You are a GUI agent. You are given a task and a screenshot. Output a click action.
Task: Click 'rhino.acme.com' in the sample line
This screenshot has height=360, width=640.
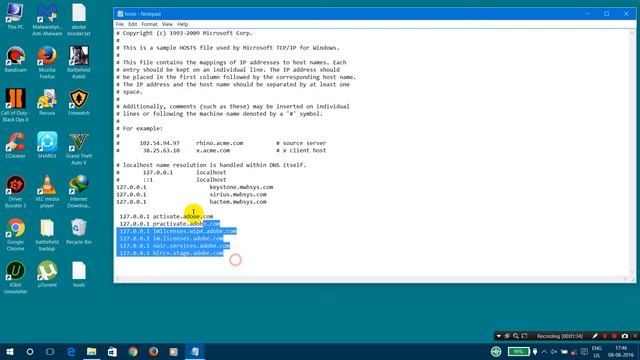(220, 143)
